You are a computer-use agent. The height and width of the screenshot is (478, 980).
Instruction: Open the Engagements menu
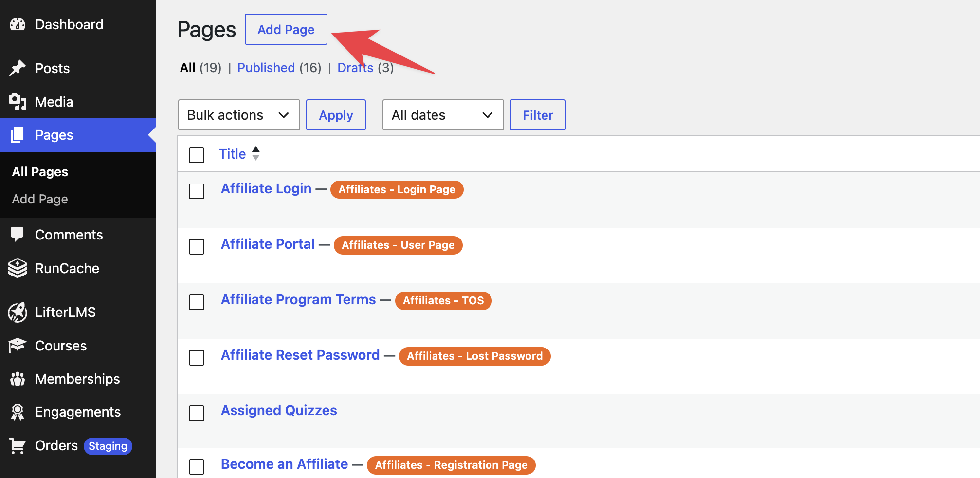click(78, 412)
